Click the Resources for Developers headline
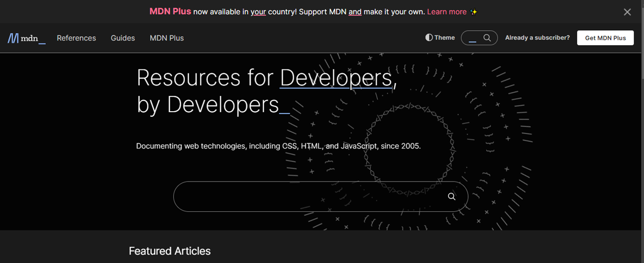Image resolution: width=644 pixels, height=263 pixels. click(266, 91)
